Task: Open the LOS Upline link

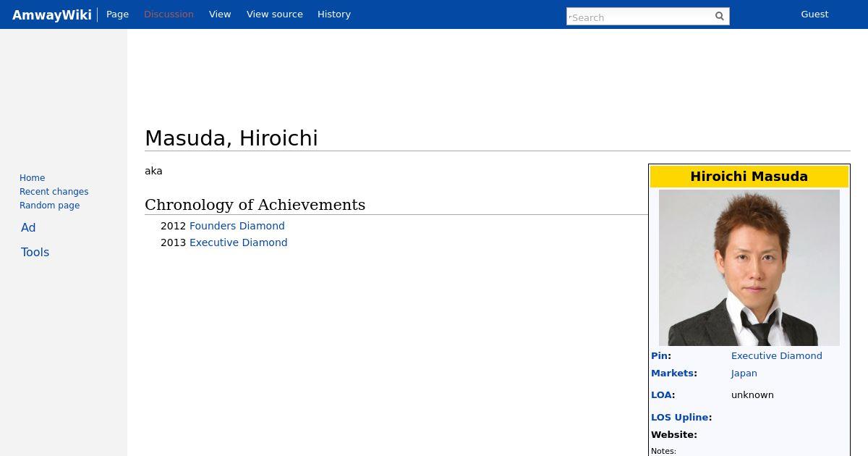Action: coord(679,418)
